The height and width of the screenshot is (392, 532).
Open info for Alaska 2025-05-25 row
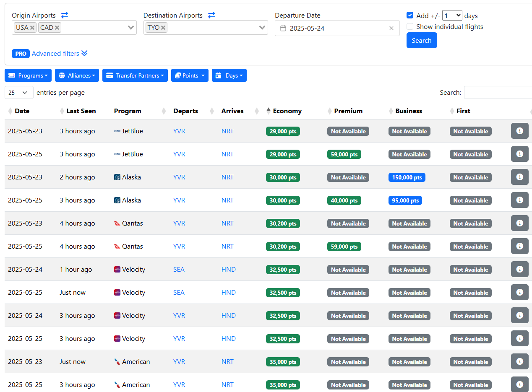(519, 200)
